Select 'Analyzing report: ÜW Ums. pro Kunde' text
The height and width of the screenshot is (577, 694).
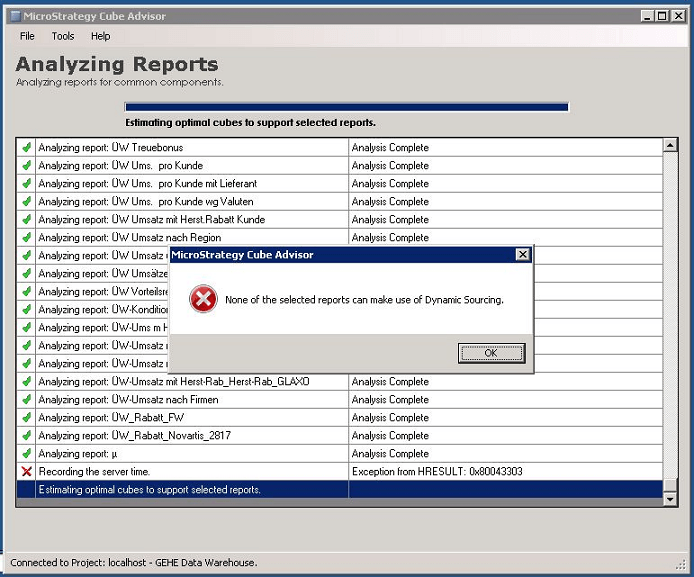pos(120,165)
